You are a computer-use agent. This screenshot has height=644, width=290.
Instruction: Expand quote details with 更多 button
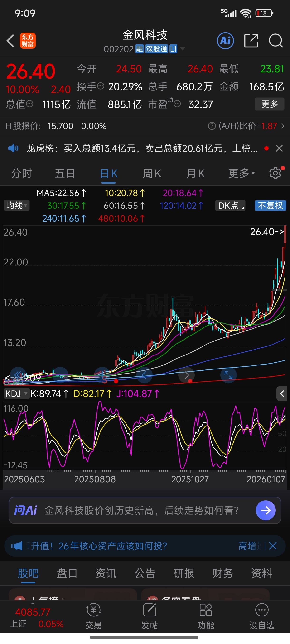pyautogui.click(x=270, y=104)
